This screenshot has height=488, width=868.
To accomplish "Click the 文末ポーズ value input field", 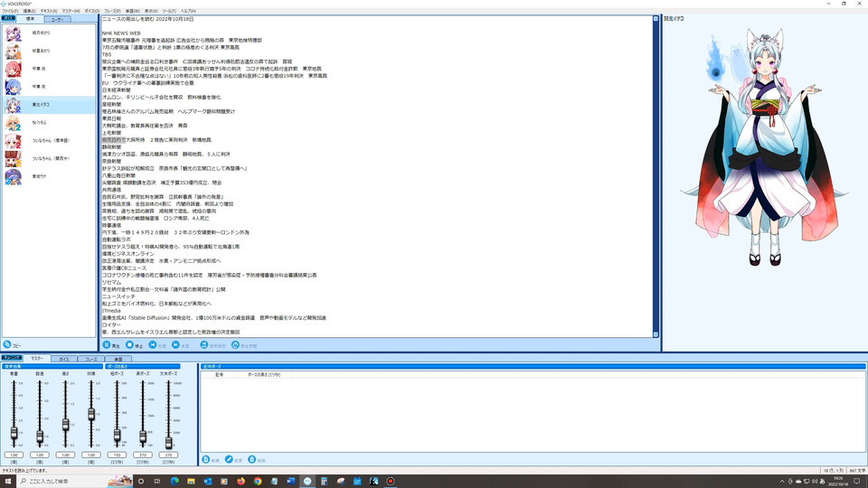I will click(168, 455).
